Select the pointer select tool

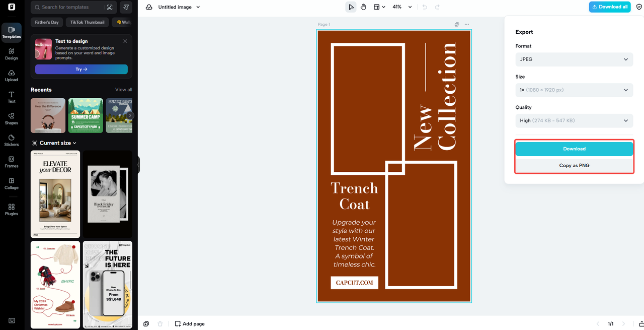click(351, 7)
